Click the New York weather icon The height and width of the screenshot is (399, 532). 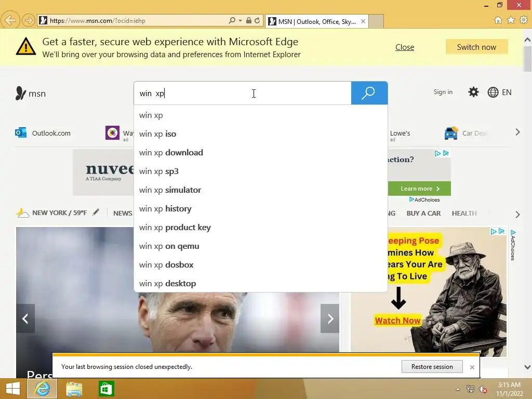[x=22, y=212]
